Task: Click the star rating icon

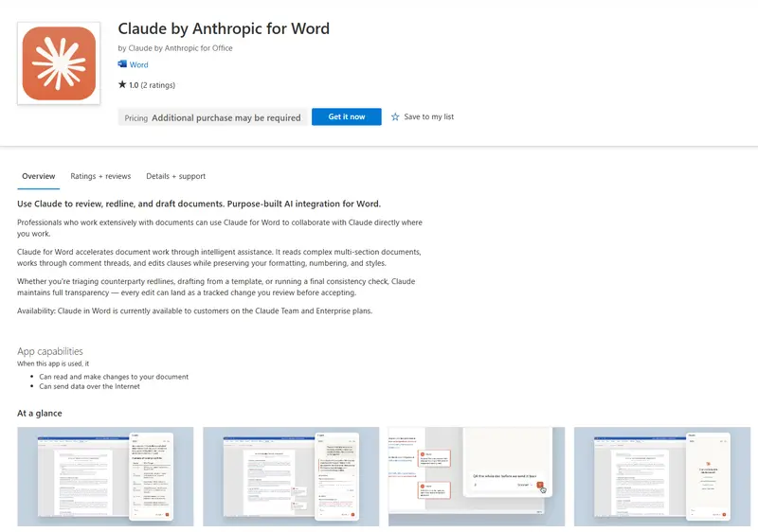Action: tap(122, 84)
